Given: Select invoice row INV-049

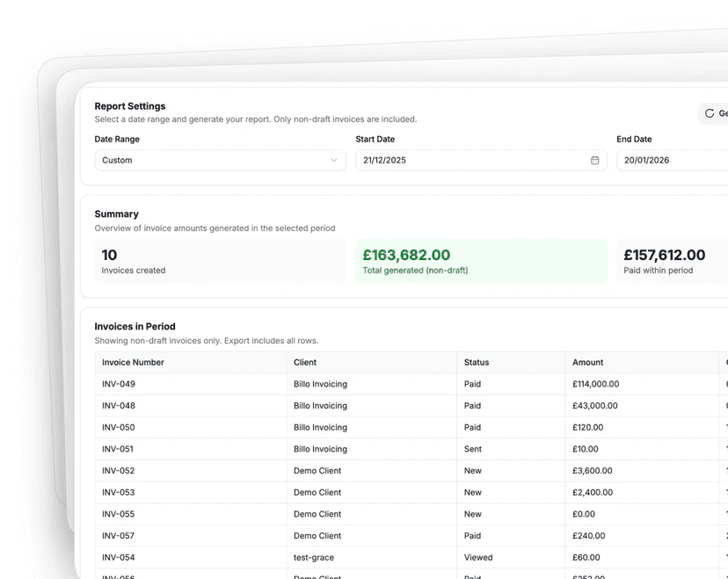Looking at the screenshot, I should tap(264, 384).
